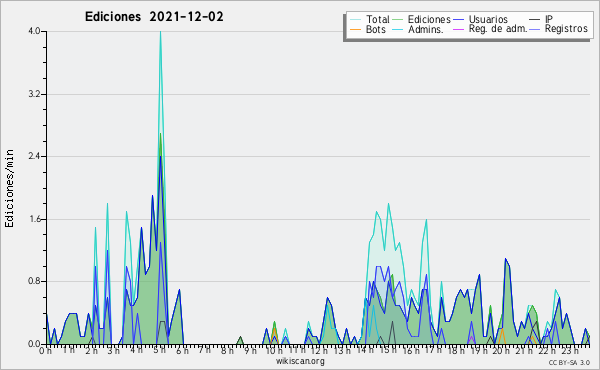Click the 0.0 y-axis value
Viewport: 600px width, 370px height.
coord(35,344)
